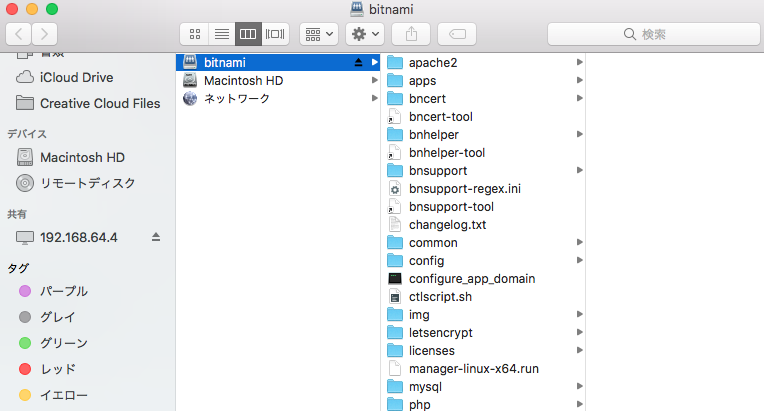The height and width of the screenshot is (411, 764).
Task: Open the gear action menu
Action: pyautogui.click(x=365, y=34)
